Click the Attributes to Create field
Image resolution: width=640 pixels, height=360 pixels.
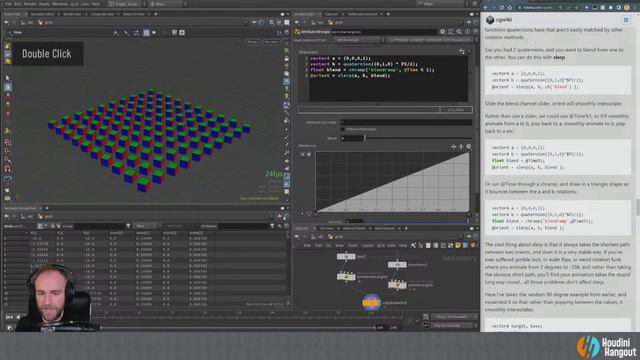coord(406,122)
